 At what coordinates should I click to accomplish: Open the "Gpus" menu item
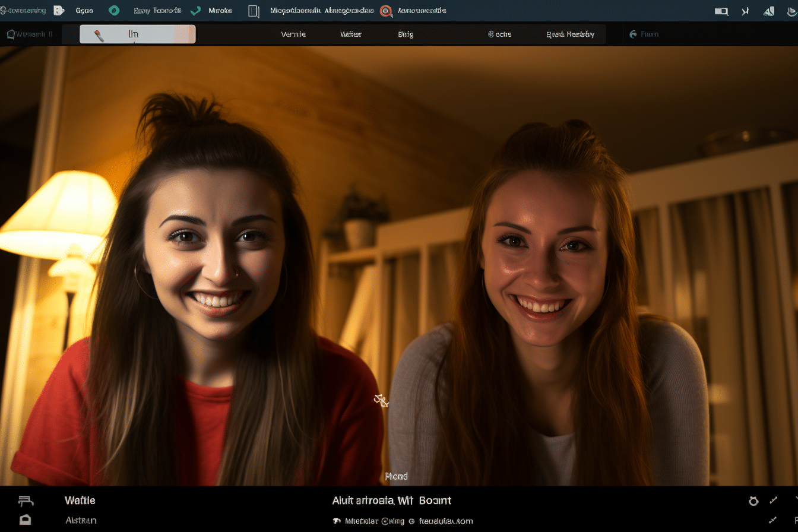(x=84, y=11)
